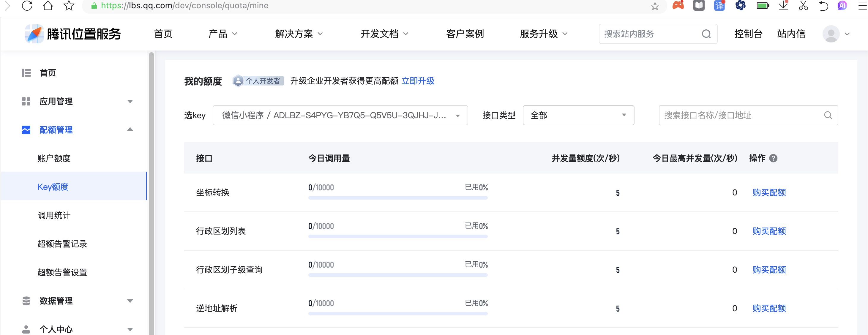Click the 今日调用量 column header
The height and width of the screenshot is (335, 868).
click(329, 158)
